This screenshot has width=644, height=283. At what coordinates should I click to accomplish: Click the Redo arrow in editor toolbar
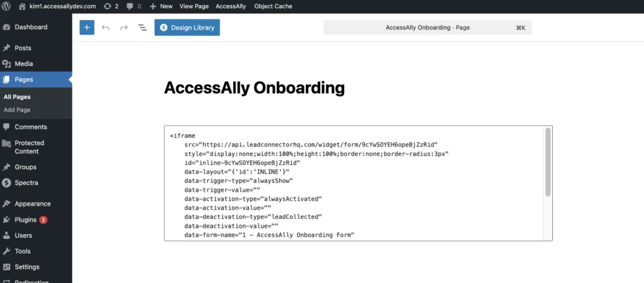click(x=124, y=28)
